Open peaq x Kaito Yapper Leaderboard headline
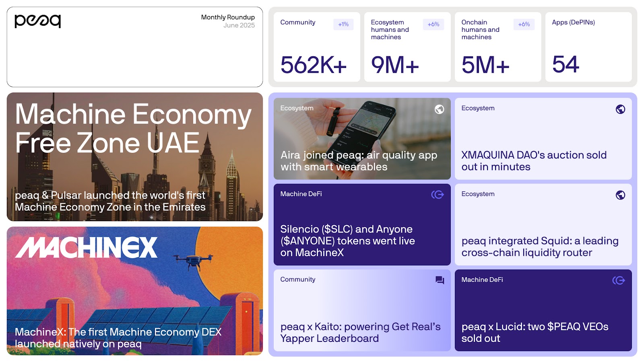Image resolution: width=644 pixels, height=362 pixels. coord(361,332)
